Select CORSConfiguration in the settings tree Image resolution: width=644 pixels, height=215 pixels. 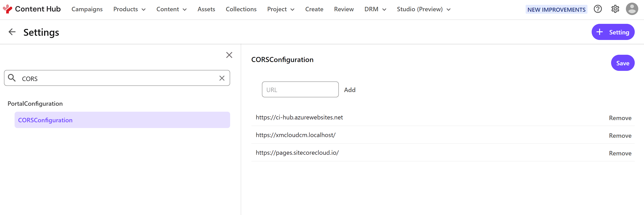45,120
